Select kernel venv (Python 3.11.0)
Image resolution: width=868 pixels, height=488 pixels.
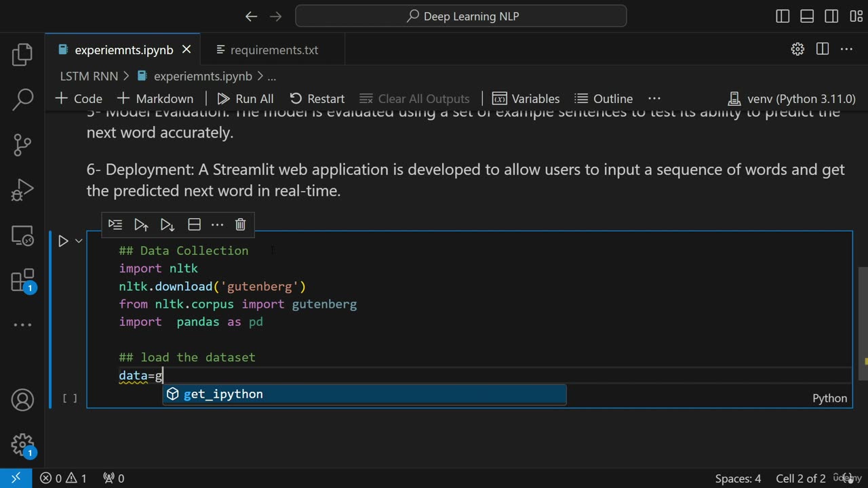(791, 98)
